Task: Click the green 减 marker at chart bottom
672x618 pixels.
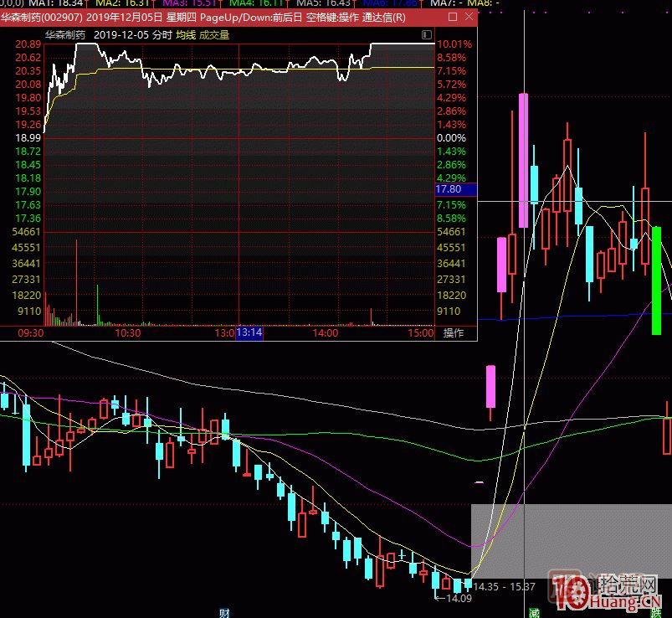Action: (534, 612)
